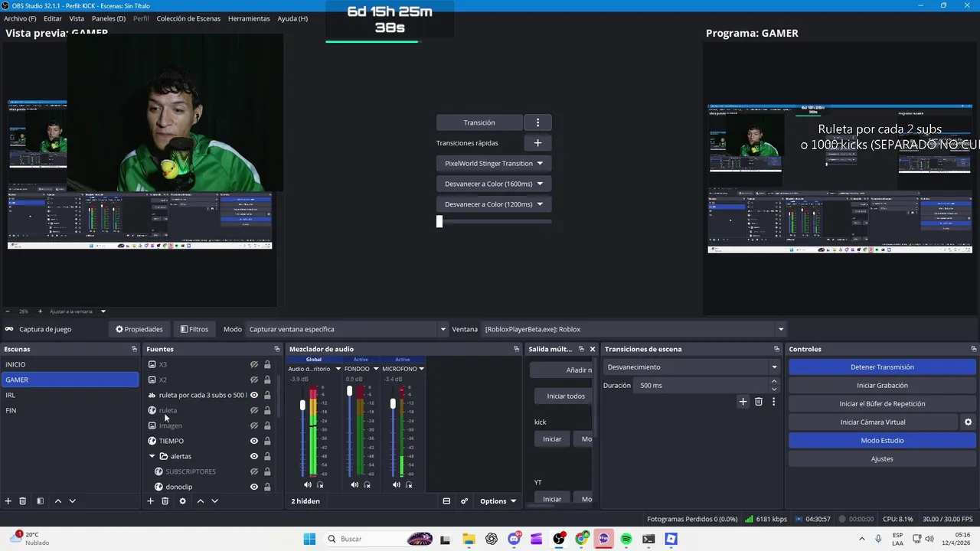980x551 pixels.
Task: Open the Herramientas menu
Action: tap(249, 18)
